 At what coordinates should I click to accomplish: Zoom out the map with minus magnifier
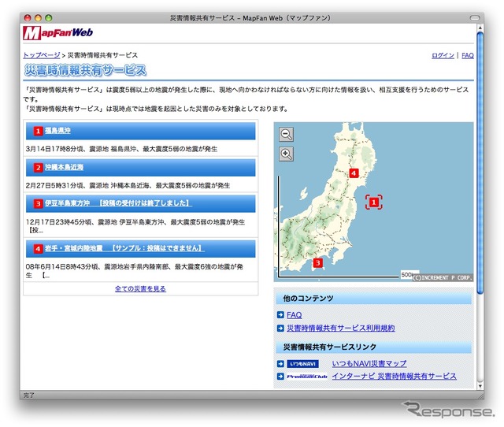[286, 134]
